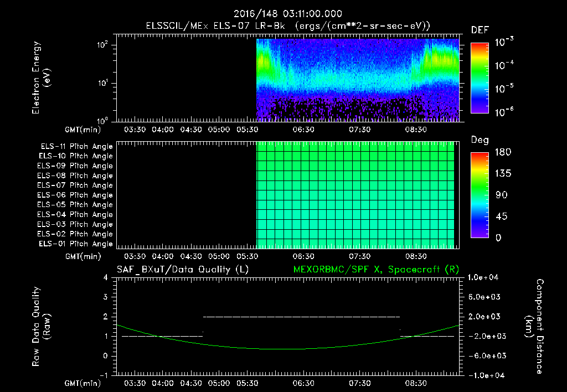Select the ELS-04 Pitch Angle row label
Screen dimensions: 567x392
[75, 215]
